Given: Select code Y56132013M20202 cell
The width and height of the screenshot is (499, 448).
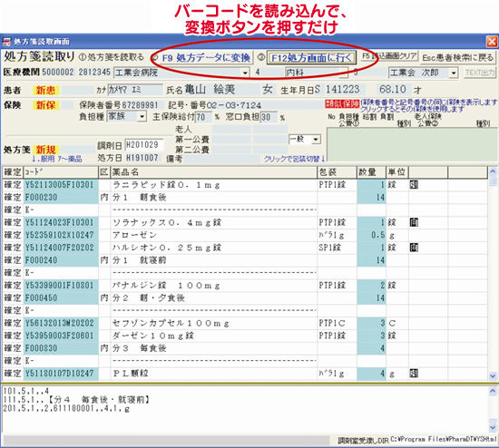Looking at the screenshot, I should (x=61, y=323).
